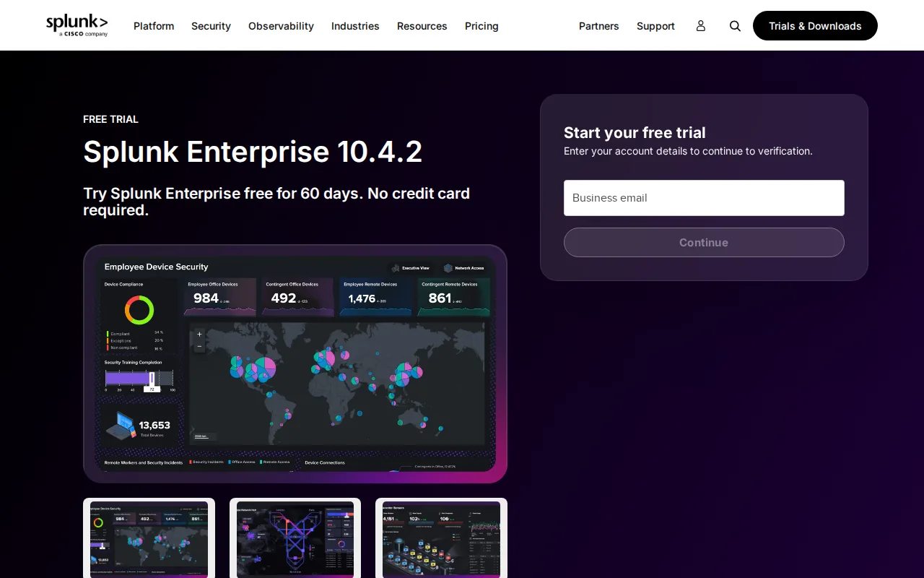Open the Security menu

point(211,26)
